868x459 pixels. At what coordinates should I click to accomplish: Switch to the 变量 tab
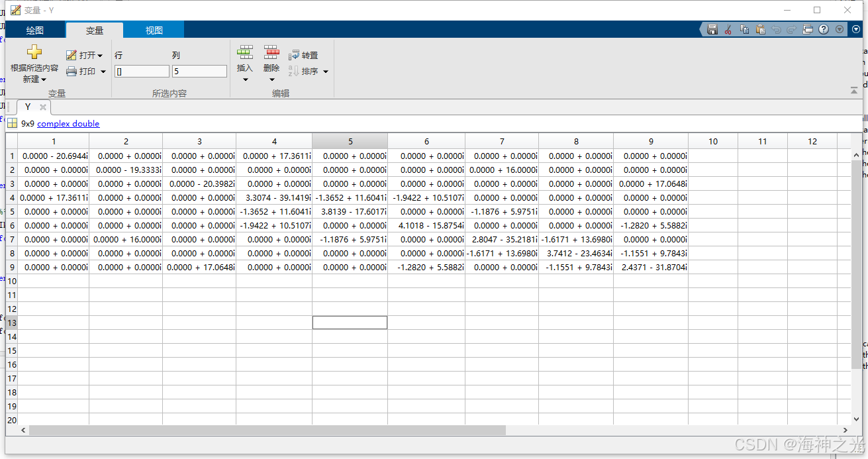click(95, 30)
